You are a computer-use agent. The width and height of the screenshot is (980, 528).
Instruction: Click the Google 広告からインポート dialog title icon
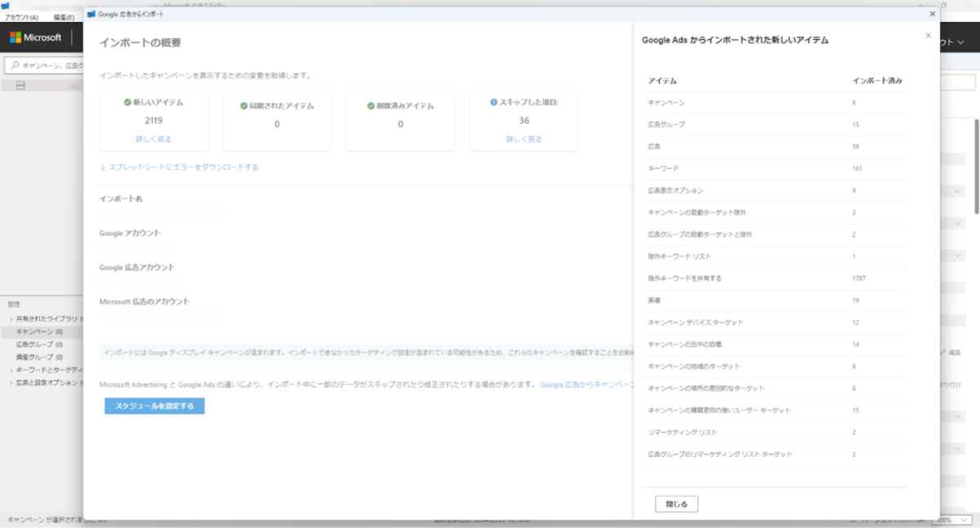91,14
